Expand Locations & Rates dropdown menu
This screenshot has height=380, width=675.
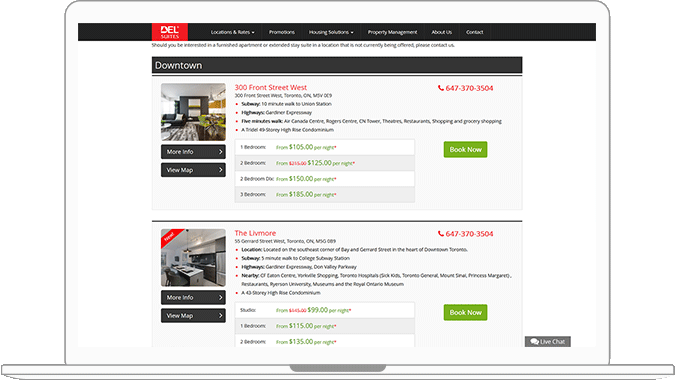pyautogui.click(x=232, y=32)
